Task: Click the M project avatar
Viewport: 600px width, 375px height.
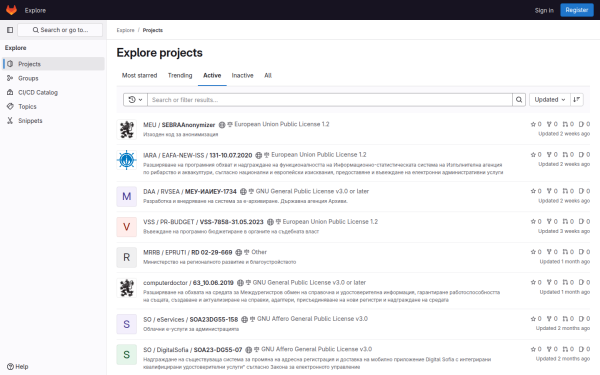Action: tap(127, 196)
